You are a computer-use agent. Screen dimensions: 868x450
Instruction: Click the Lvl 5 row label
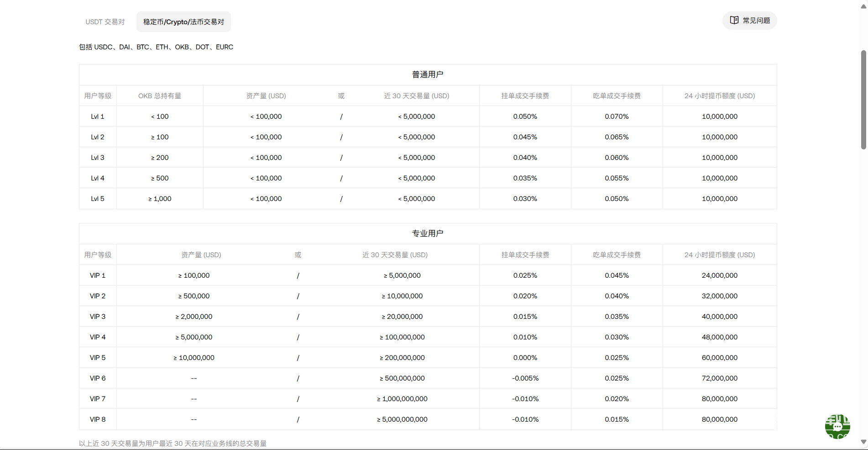[98, 199]
